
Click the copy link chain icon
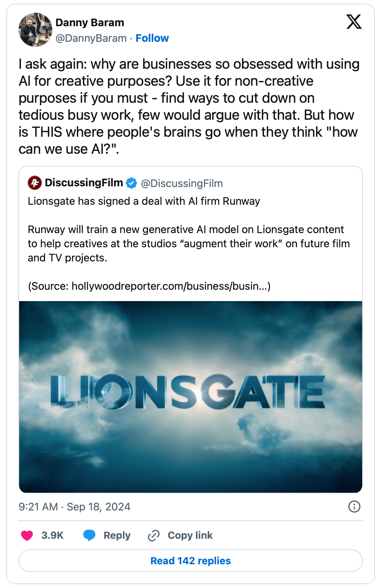click(154, 535)
